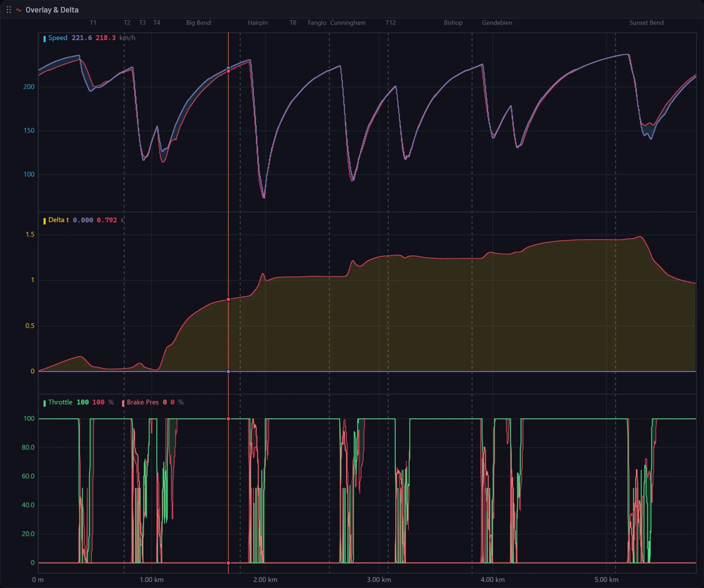Viewport: 704px width, 588px height.
Task: Click the 0.000 delta reference value
Action: pos(83,220)
